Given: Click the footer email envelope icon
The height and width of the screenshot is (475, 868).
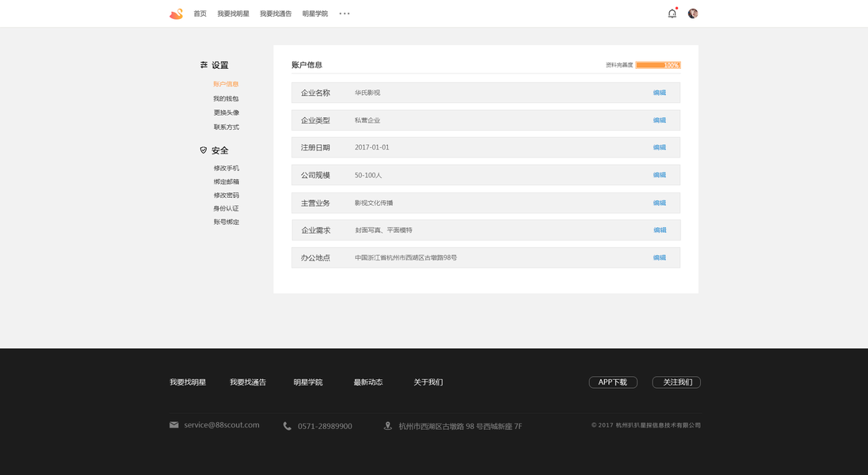Looking at the screenshot, I should click(173, 424).
